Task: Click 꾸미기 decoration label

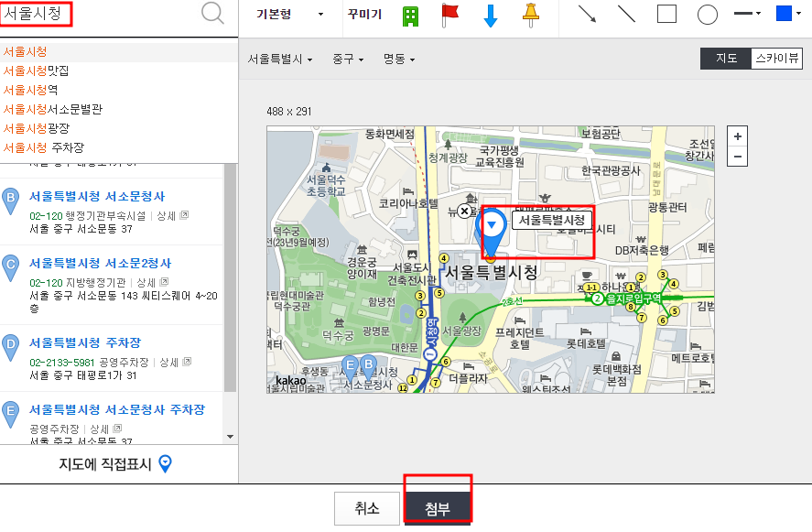Action: 364,15
